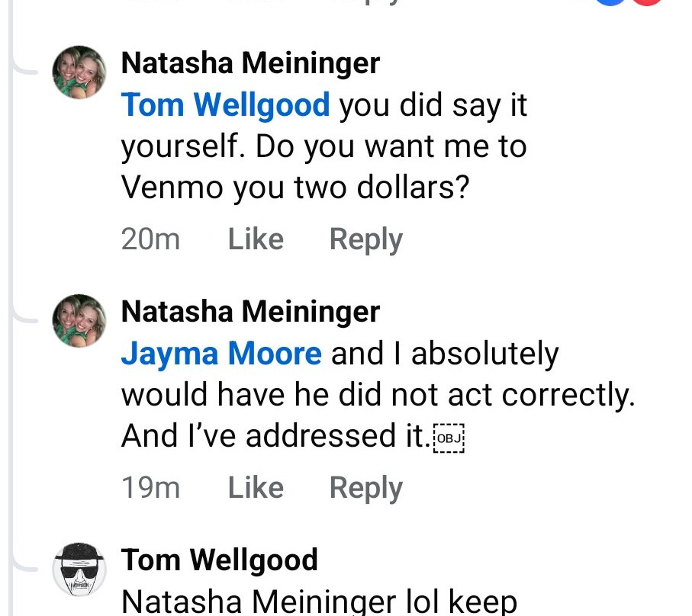Open Tom Wellgood's sunglasses avatar
Image resolution: width=692 pixels, height=616 pixels.
pyautogui.click(x=79, y=569)
